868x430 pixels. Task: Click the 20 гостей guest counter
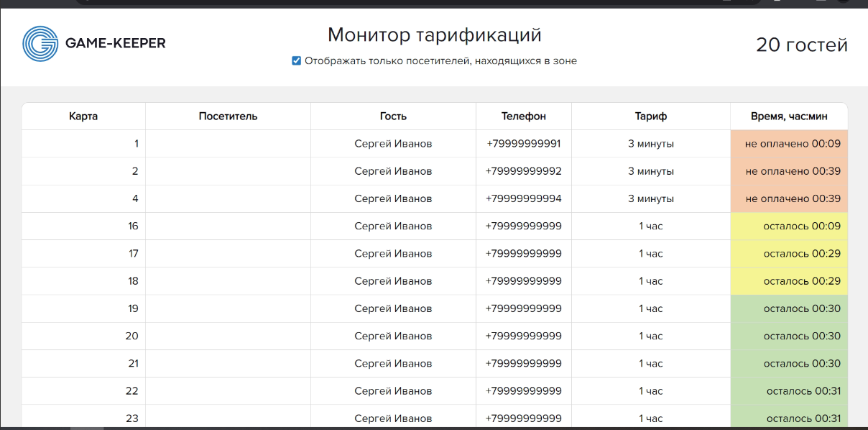click(802, 45)
